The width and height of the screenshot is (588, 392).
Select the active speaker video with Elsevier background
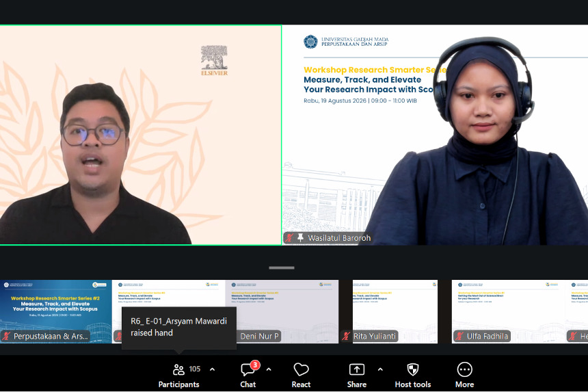(141, 135)
